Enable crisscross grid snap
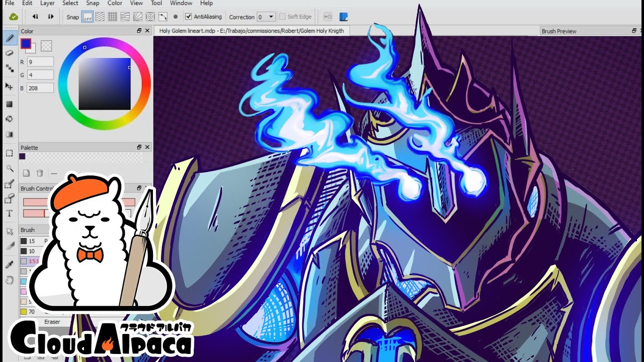The image size is (644, 362). click(113, 17)
